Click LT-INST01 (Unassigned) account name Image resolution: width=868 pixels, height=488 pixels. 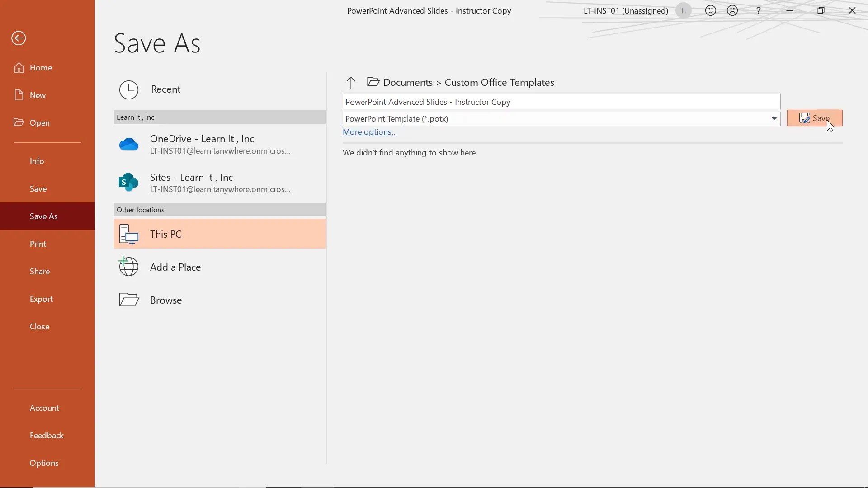tap(626, 11)
